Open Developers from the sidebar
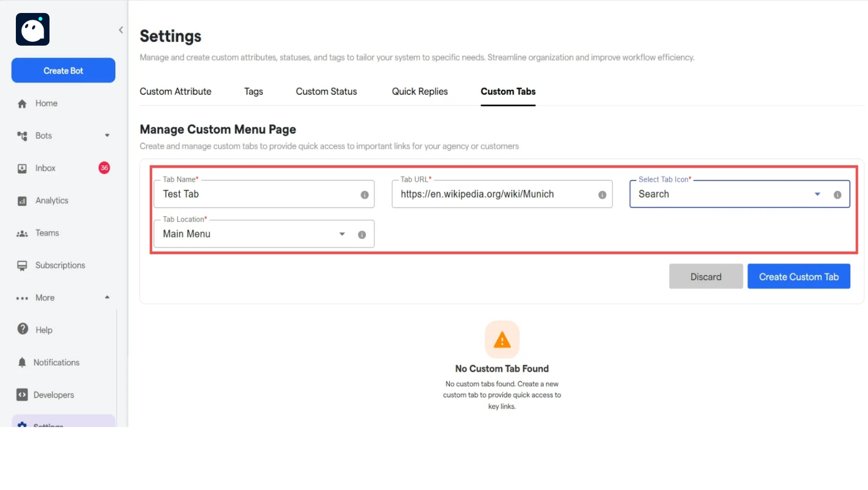Viewport: 868px width, 490px height. point(54,395)
